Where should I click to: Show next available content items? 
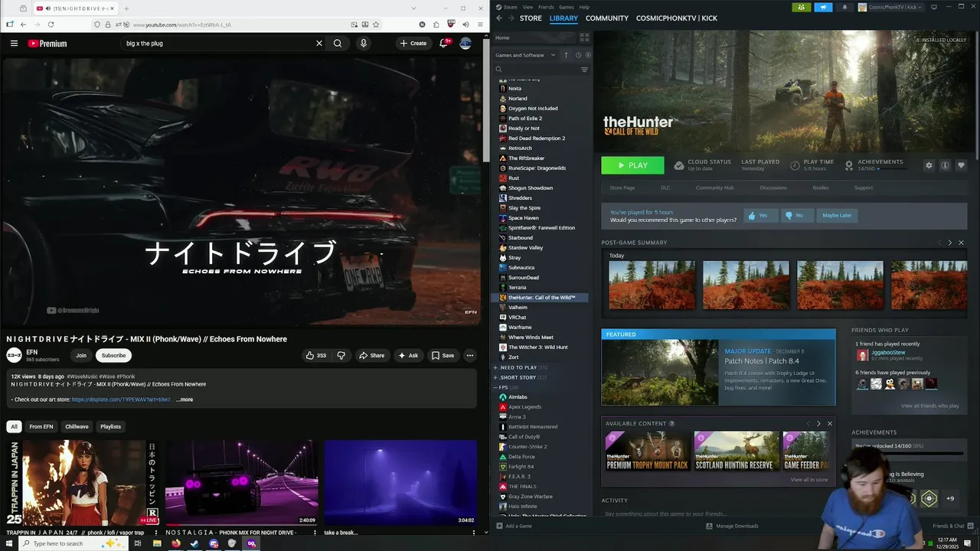tap(818, 423)
